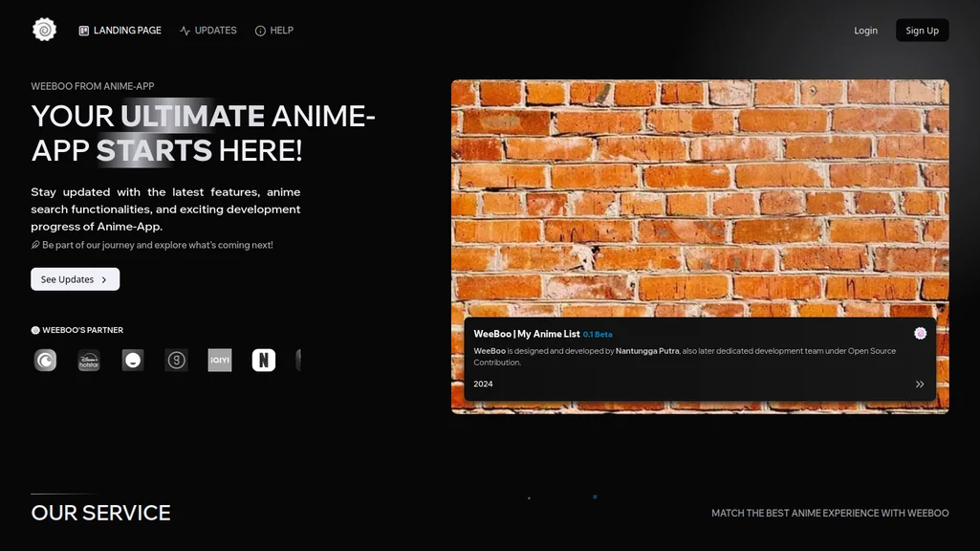Click the 'g' partner icon

pyautogui.click(x=175, y=360)
